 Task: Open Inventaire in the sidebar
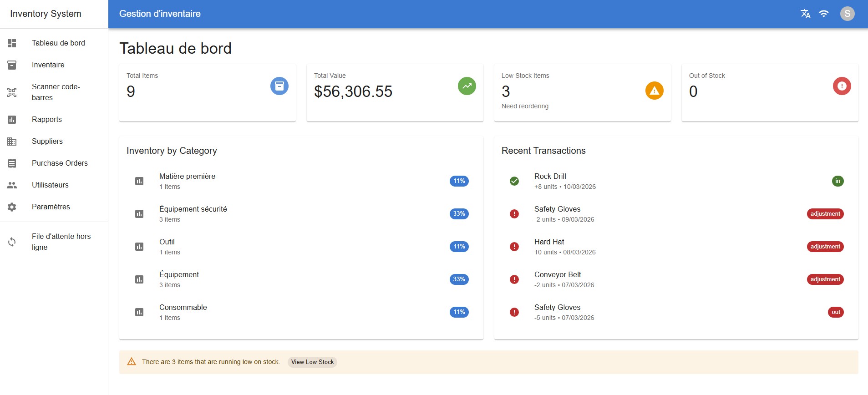click(x=48, y=65)
